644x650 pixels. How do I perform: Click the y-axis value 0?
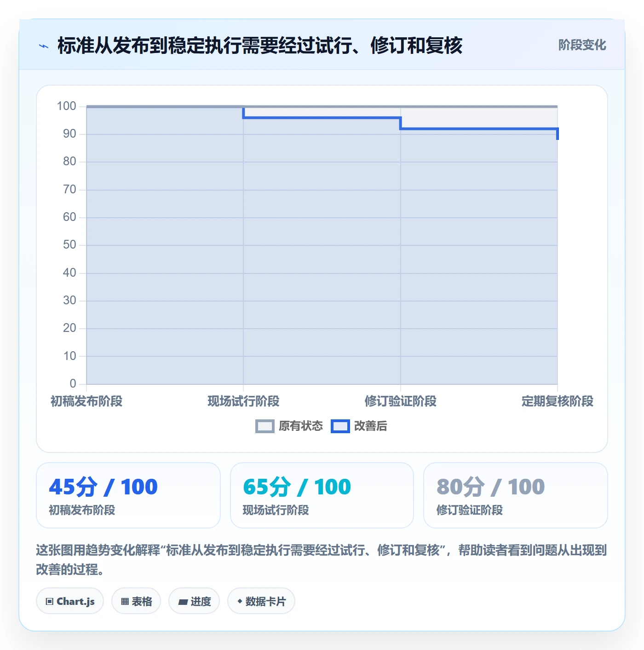point(73,383)
